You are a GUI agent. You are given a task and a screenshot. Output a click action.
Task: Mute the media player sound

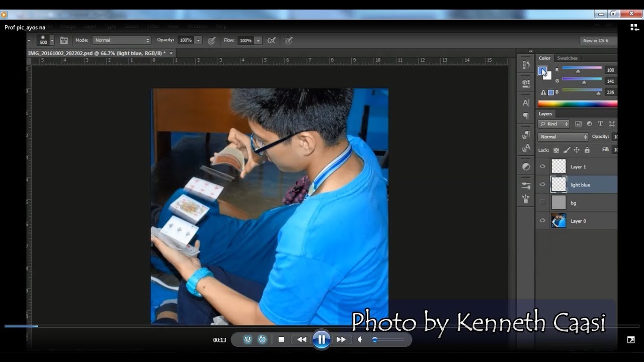[x=360, y=339]
